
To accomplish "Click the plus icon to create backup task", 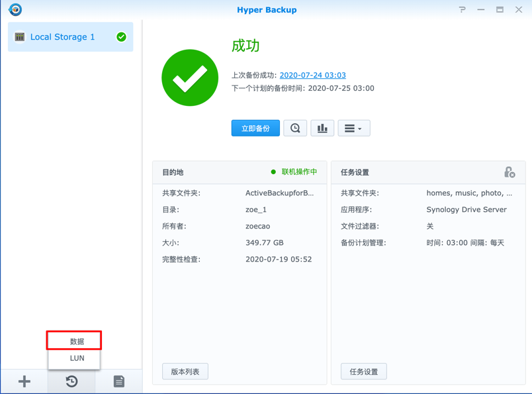I will coord(24,381).
